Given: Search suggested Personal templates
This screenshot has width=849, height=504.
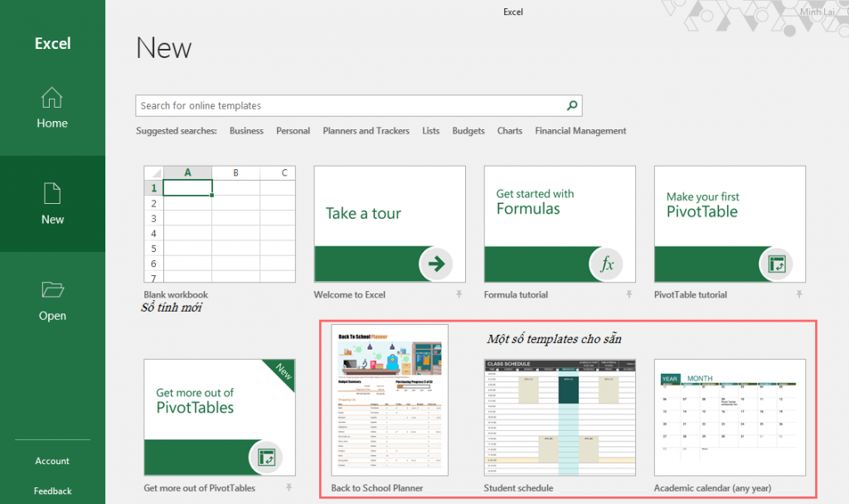Looking at the screenshot, I should 293,130.
